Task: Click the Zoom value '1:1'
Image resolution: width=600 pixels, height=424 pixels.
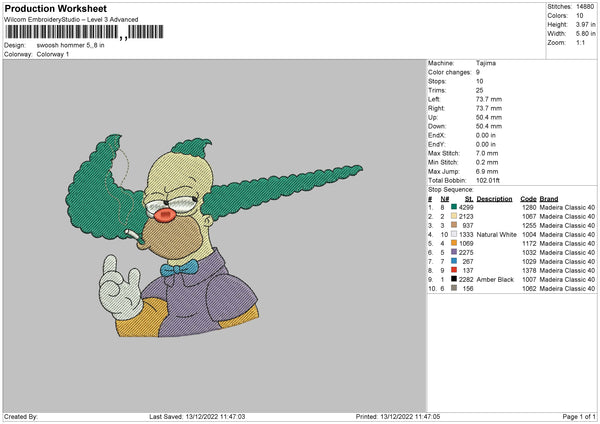Action: (x=580, y=42)
